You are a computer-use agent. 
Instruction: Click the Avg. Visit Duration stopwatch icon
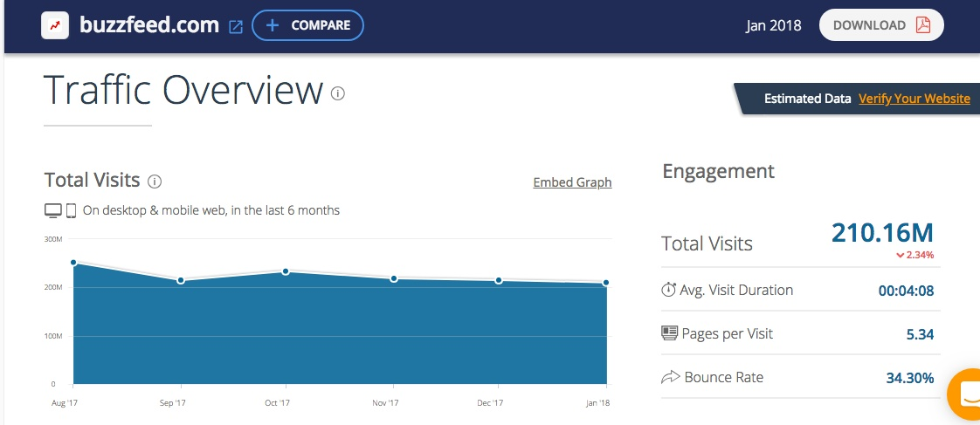coord(669,290)
